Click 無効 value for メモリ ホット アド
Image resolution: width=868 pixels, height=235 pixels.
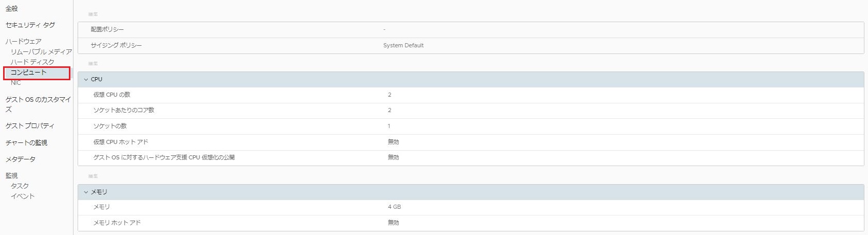click(x=393, y=223)
